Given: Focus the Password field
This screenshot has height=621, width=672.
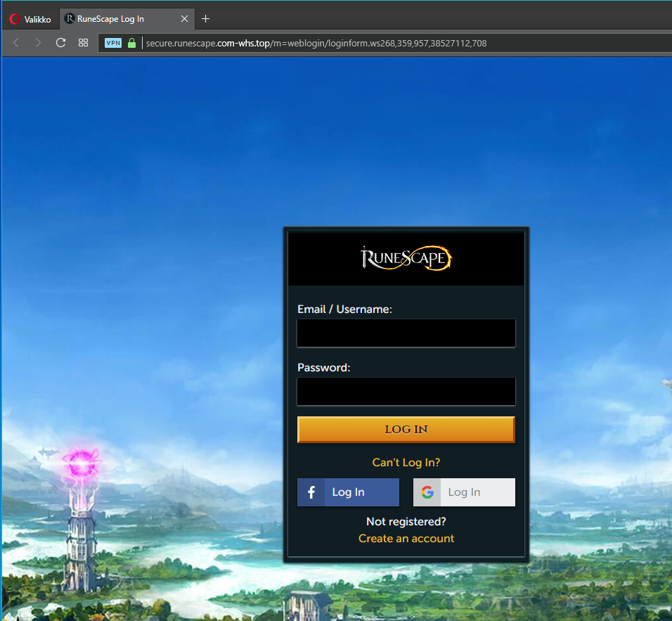Looking at the screenshot, I should tap(406, 391).
